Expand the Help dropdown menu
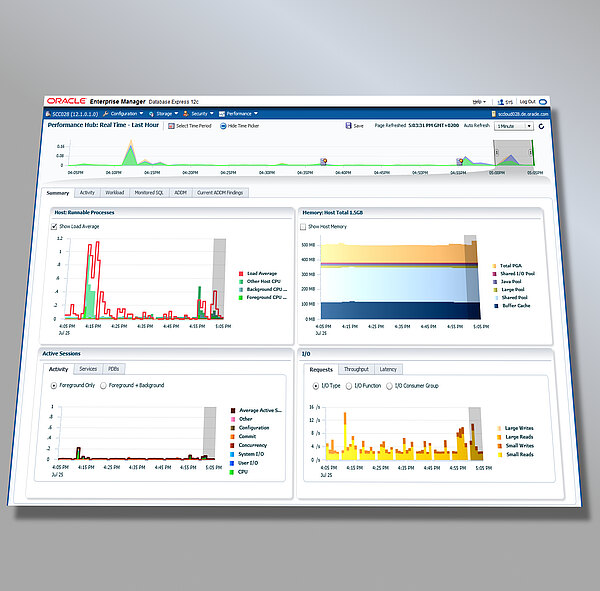This screenshot has width=600, height=591. pyautogui.click(x=479, y=101)
